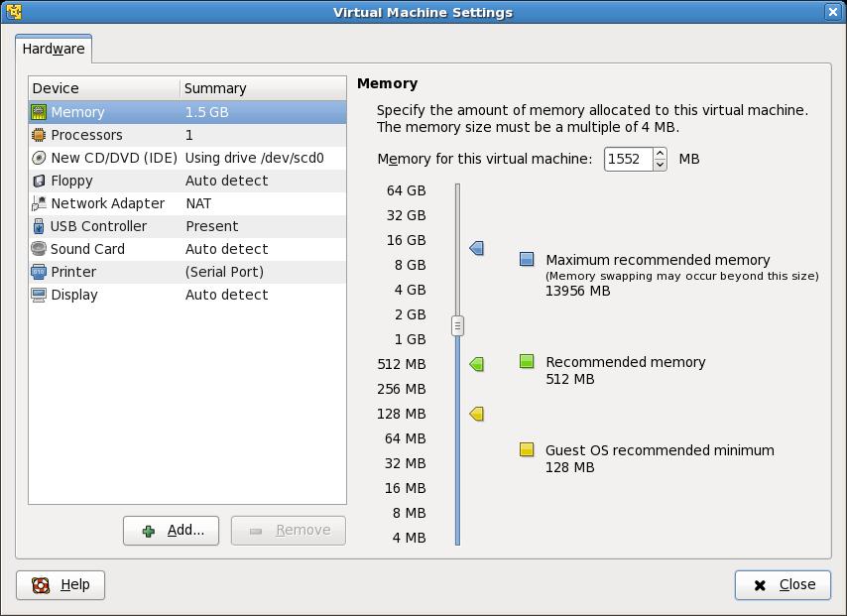
Task: Decrease memory with the spinner down arrow
Action: 661,165
